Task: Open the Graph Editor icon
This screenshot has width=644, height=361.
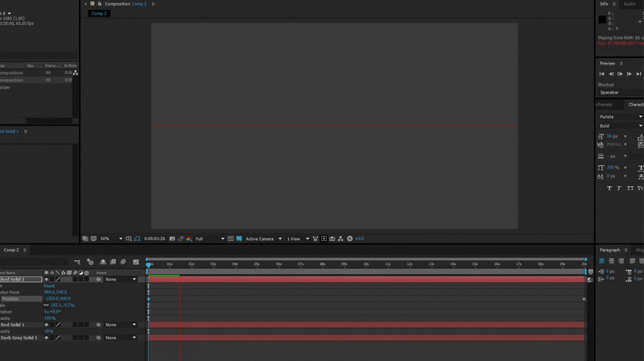Action: click(136, 262)
